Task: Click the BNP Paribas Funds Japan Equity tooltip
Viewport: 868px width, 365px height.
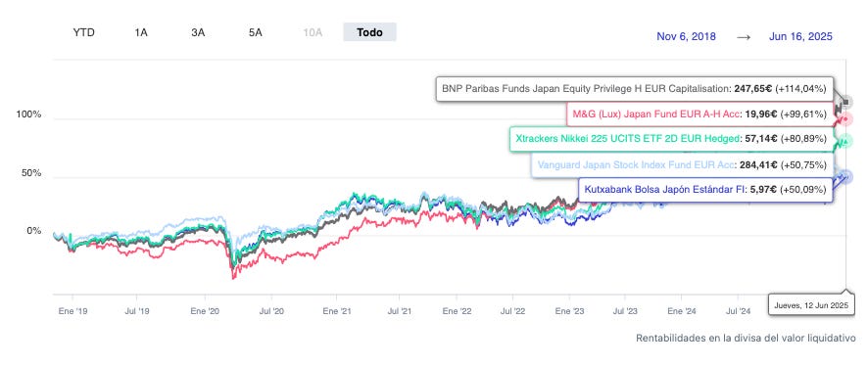Action: [x=634, y=88]
